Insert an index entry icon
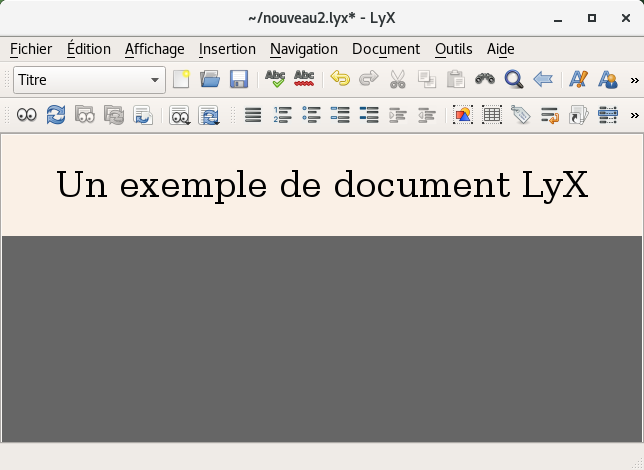The width and height of the screenshot is (644, 470). click(x=608, y=115)
